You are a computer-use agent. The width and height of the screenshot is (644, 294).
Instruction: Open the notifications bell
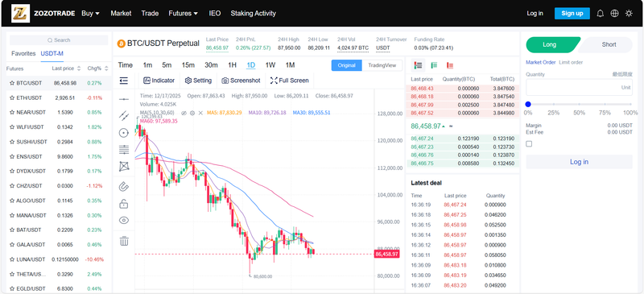[600, 13]
